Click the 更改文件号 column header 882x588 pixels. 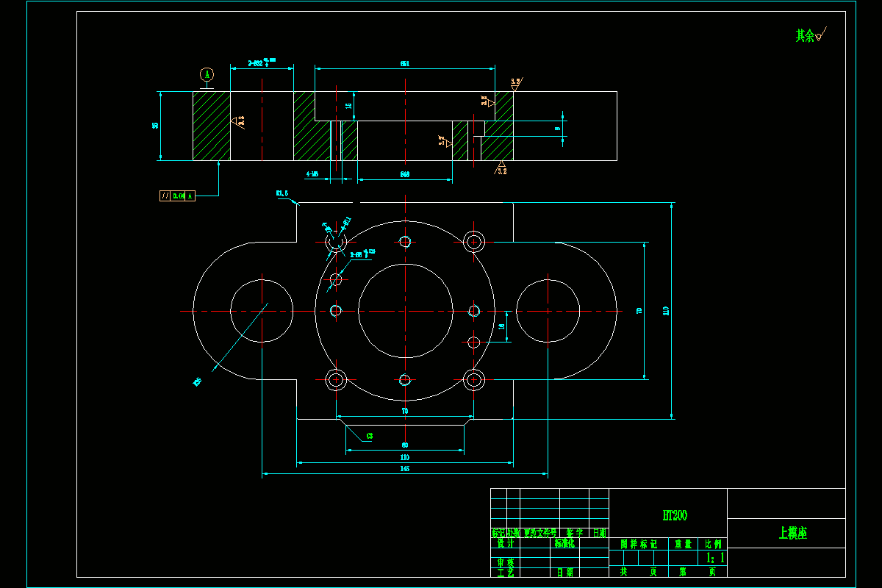pos(539,533)
